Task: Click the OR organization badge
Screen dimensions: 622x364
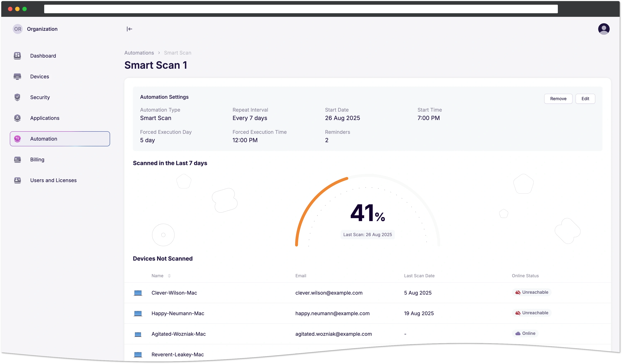Action: [18, 29]
